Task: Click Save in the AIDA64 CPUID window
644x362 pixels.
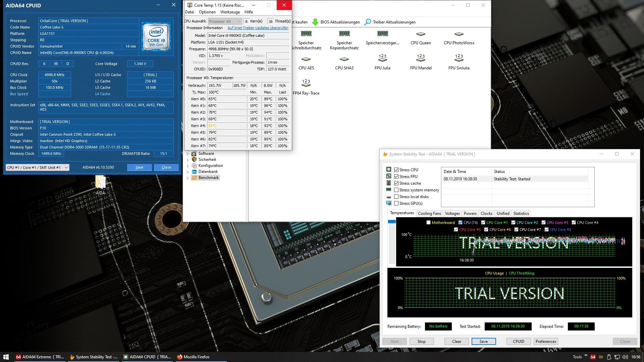Action: point(139,167)
